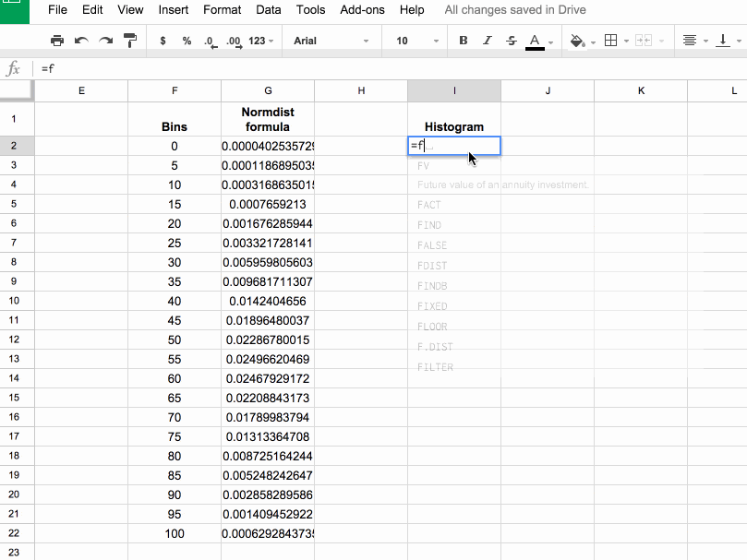Expand the fill color dropdown arrow
Viewport: 747px width, 560px height.
(x=593, y=42)
